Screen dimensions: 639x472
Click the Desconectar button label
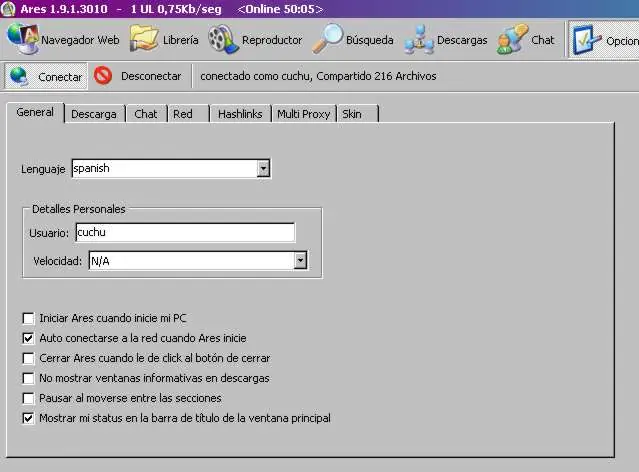pos(151,76)
